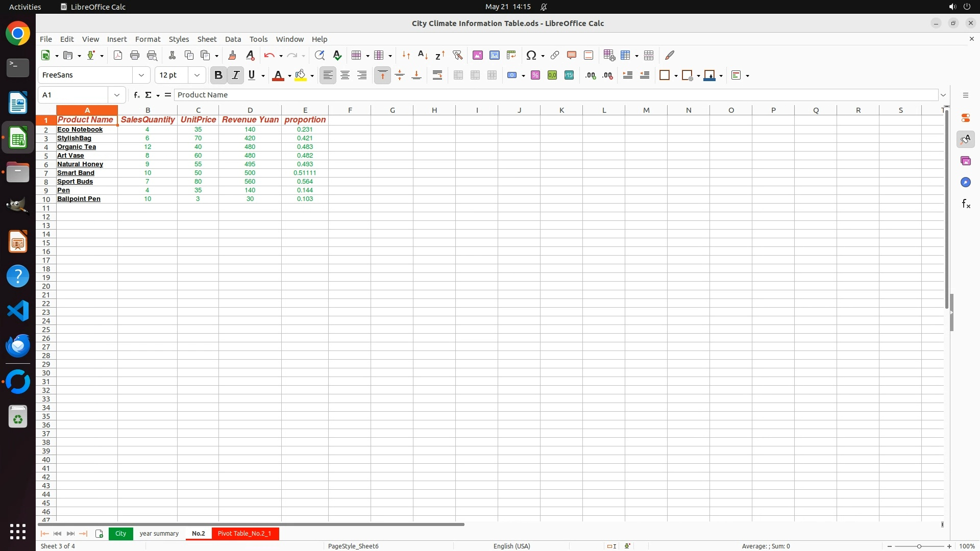Insert a chart using toolbar icon
The height and width of the screenshot is (551, 980).
tap(494, 55)
